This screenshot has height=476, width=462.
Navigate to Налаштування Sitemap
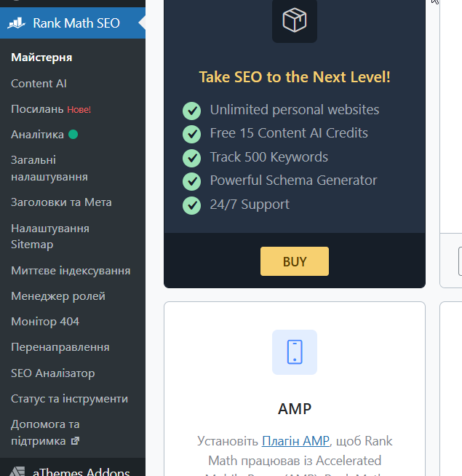pyautogui.click(x=50, y=236)
